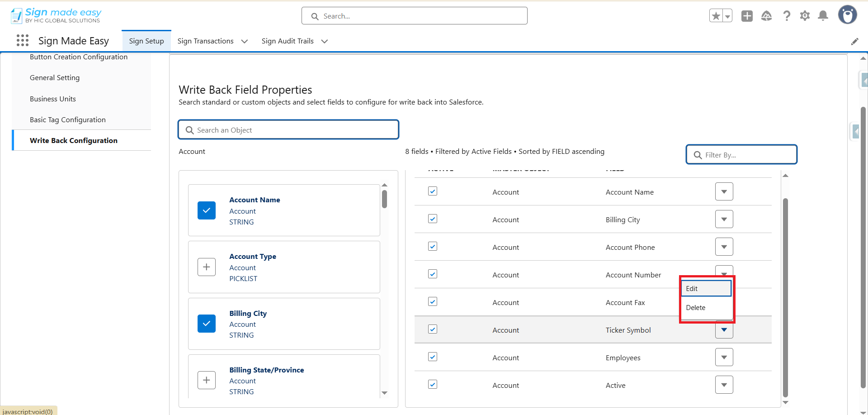
Task: Open row actions dropdown for Account Phone
Action: point(724,247)
